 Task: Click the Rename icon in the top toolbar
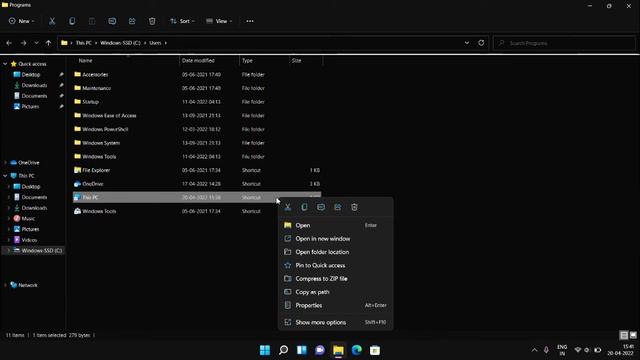tap(112, 21)
